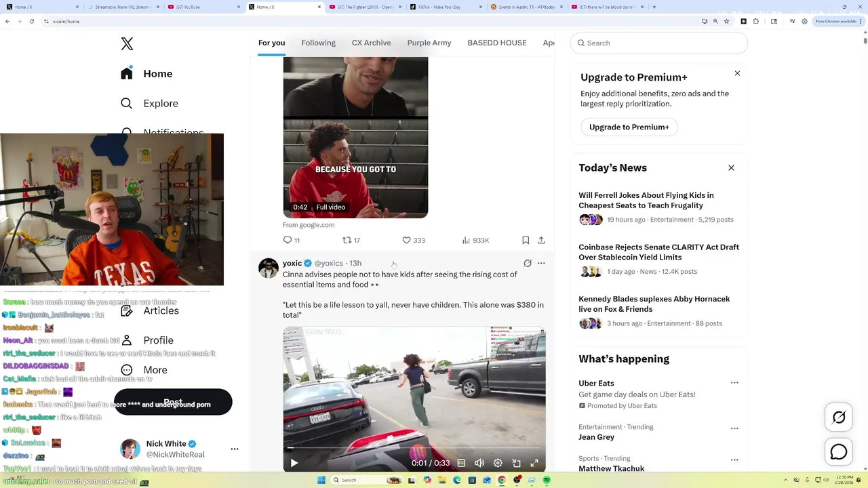This screenshot has width=868, height=488.
Task: Switch to Events in Austin browser tab
Action: pyautogui.click(x=526, y=7)
